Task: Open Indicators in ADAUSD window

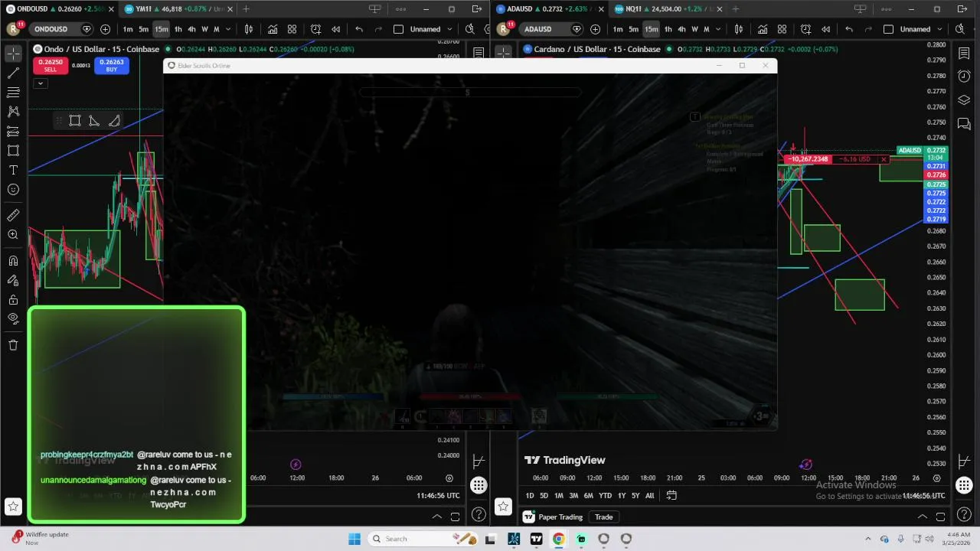Action: coord(763,29)
